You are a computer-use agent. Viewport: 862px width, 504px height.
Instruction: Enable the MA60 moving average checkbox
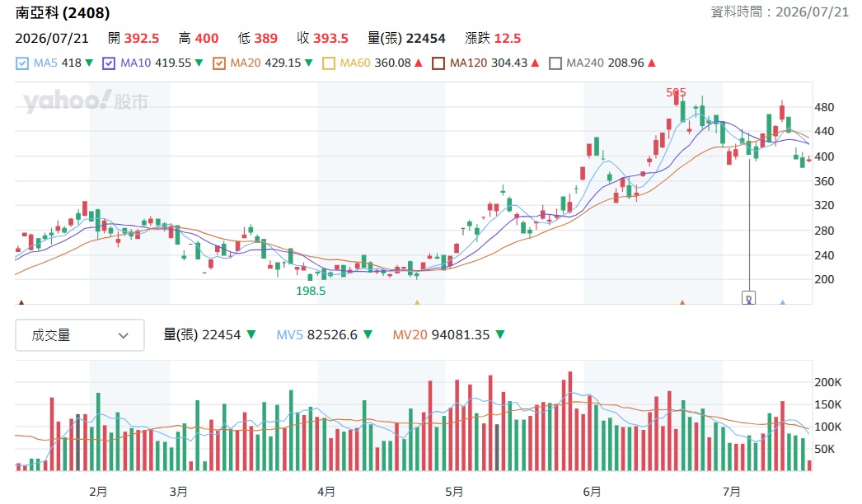(x=329, y=63)
